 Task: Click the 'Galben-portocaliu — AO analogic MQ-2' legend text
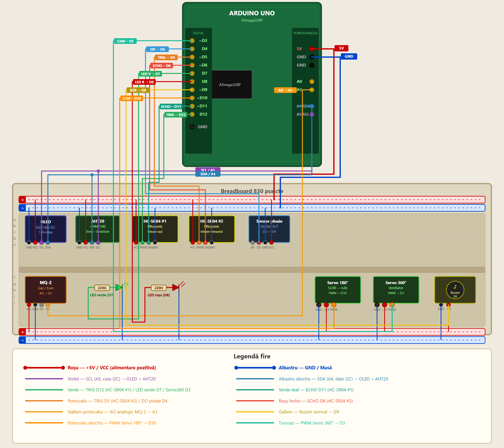pyautogui.click(x=112, y=412)
